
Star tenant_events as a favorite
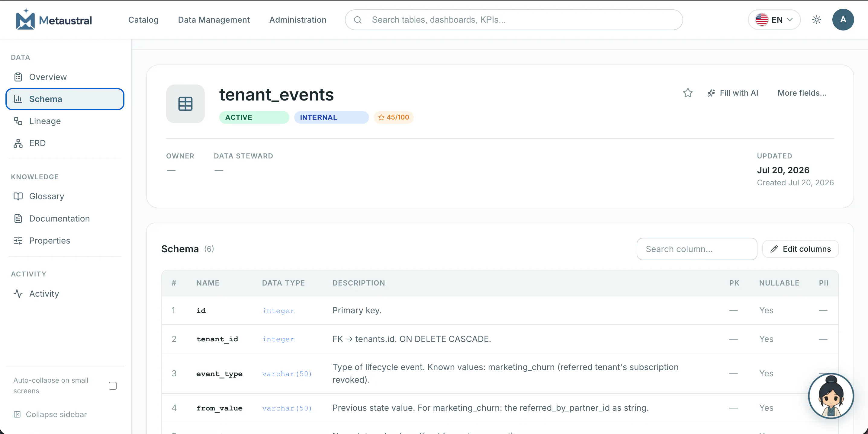click(687, 93)
